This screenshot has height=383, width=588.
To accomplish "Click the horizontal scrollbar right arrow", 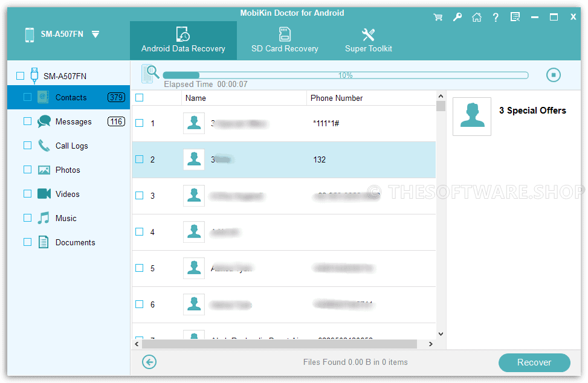I will point(430,344).
